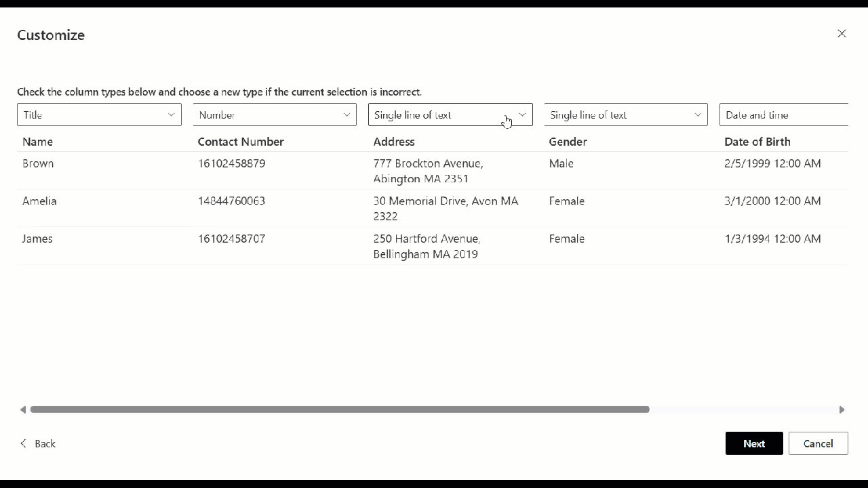The image size is (868, 488).
Task: Click Brown's address cell
Action: (428, 171)
